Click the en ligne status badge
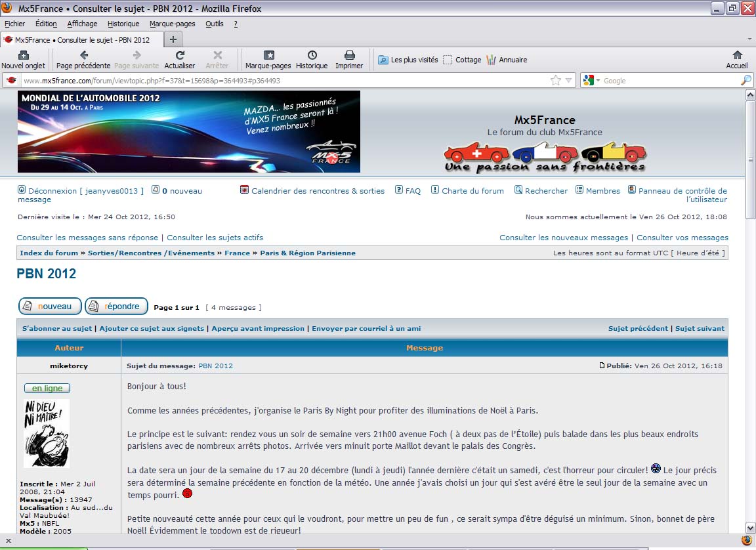756x550 pixels. click(47, 389)
